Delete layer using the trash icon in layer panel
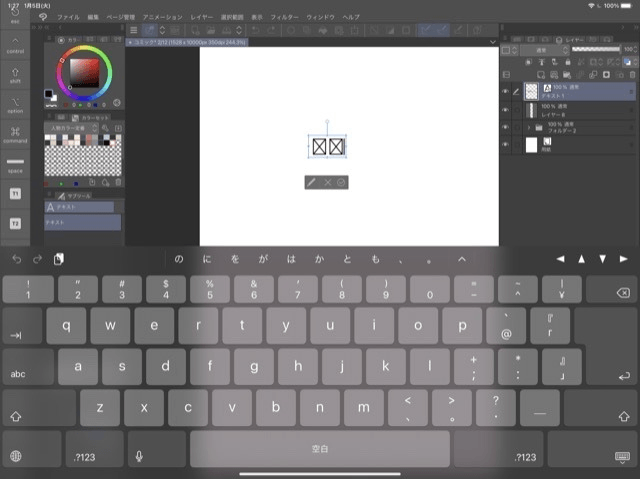640x479 pixels. coord(632,75)
